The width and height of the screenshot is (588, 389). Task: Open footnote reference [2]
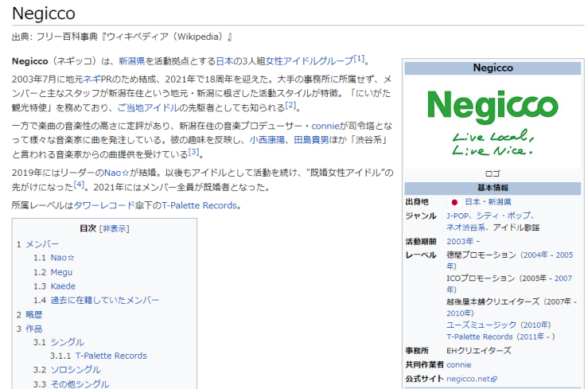click(x=290, y=105)
